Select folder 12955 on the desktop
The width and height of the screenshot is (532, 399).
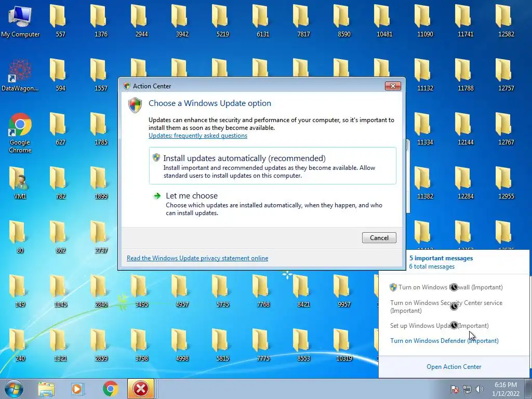click(506, 183)
